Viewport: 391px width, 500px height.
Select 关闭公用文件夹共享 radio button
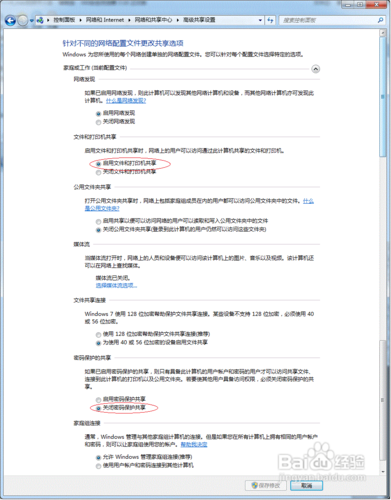(x=98, y=230)
